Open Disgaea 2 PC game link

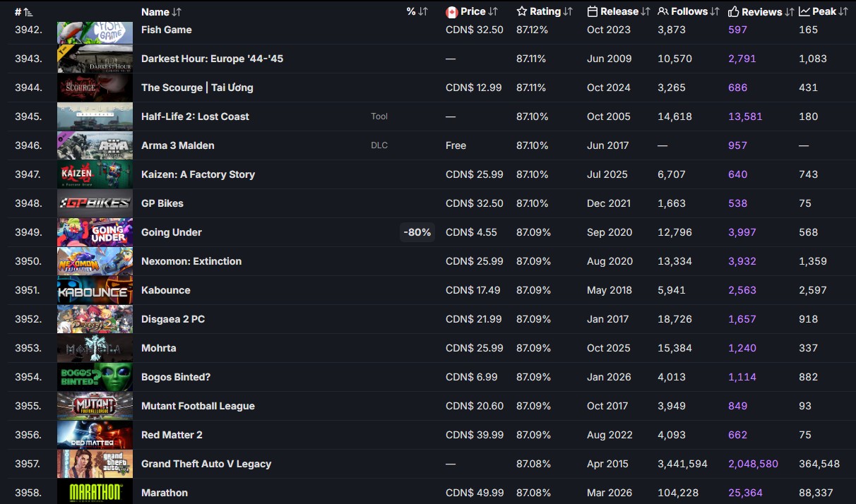coord(173,319)
